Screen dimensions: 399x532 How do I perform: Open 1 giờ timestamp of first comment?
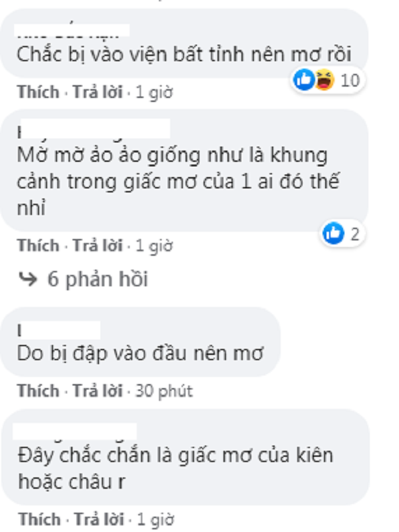tap(154, 93)
